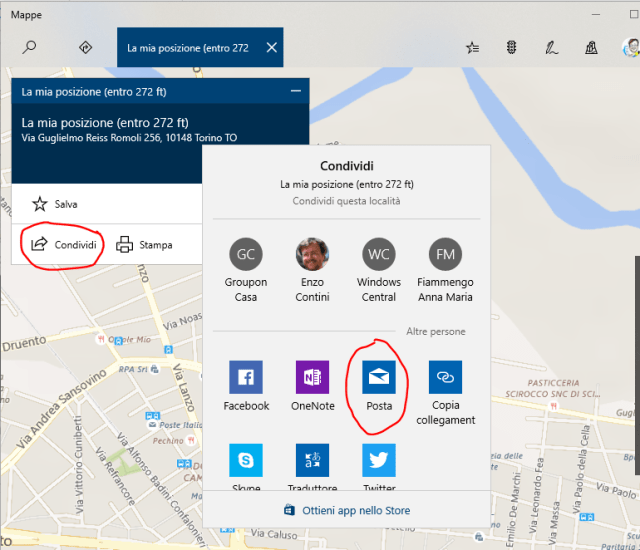This screenshot has height=550, width=640.
Task: Select Via Guglielmo Reiss Romoli address text
Action: (129, 138)
